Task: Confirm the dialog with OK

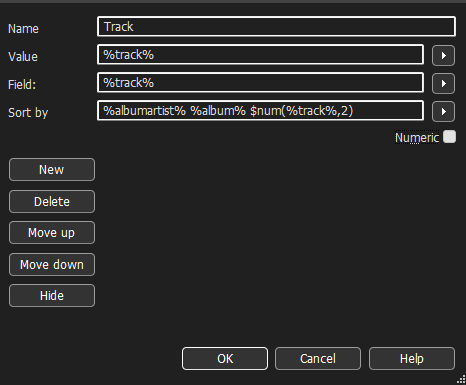Action: (225, 359)
